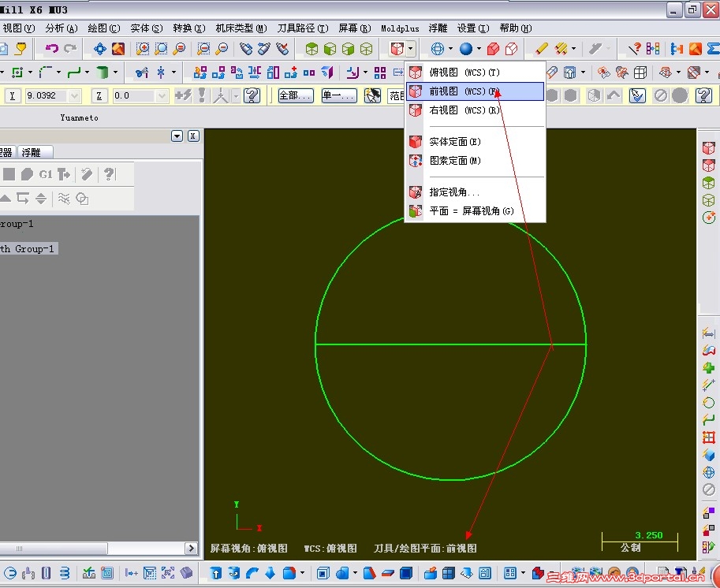720x588 pixels.
Task: Click the gray Redo arrow icon
Action: pyautogui.click(x=70, y=48)
